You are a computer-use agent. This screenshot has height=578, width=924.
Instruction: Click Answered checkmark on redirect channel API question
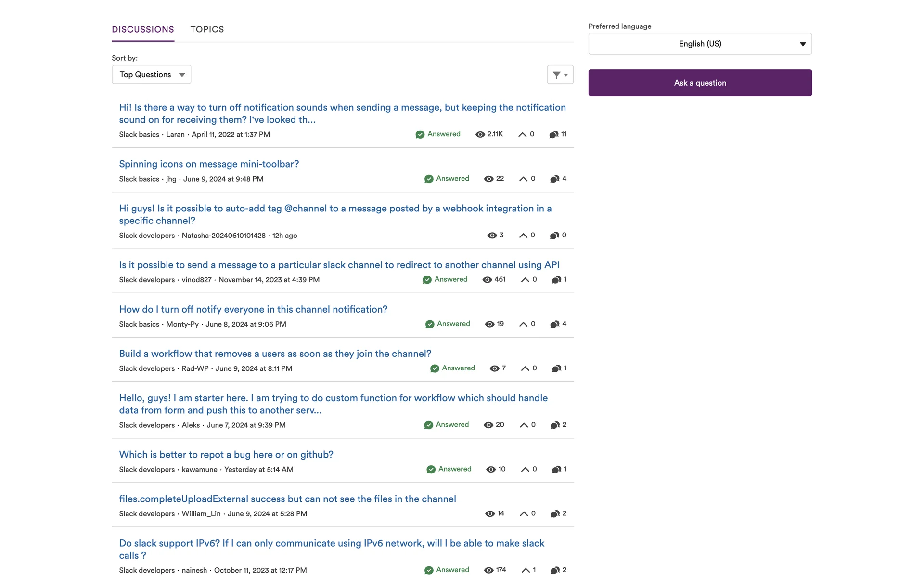(427, 280)
